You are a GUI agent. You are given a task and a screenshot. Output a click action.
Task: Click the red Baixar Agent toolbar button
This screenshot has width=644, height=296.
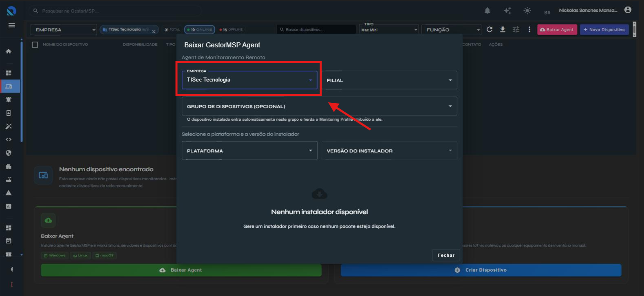pos(557,29)
